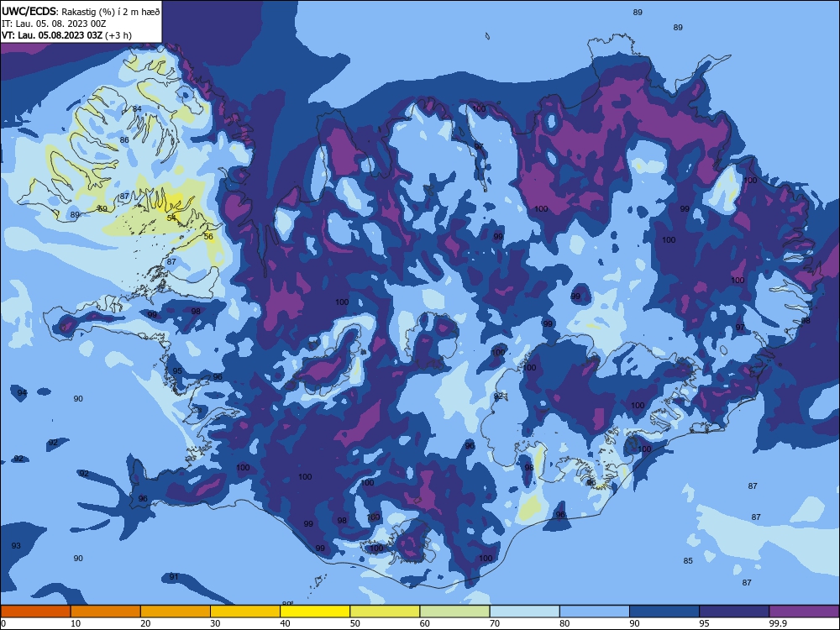
Task: Click the map value '56' on the yellow area
Action: point(208,236)
